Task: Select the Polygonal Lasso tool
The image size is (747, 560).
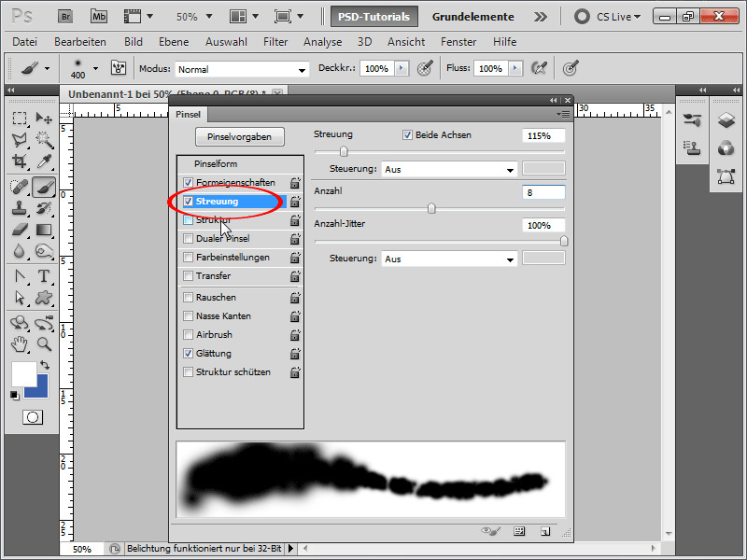Action: pyautogui.click(x=20, y=140)
